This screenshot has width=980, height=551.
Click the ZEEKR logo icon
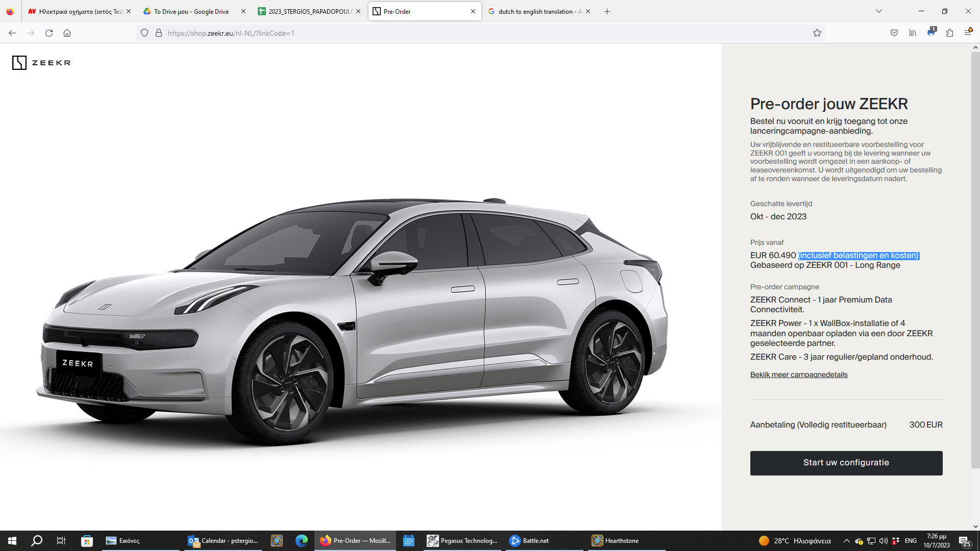19,63
